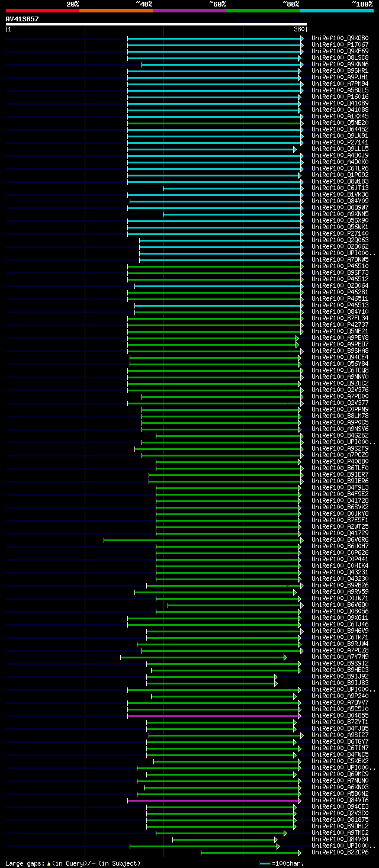
Task: Click hit UniRef100_O81875
Action: pos(340,819)
